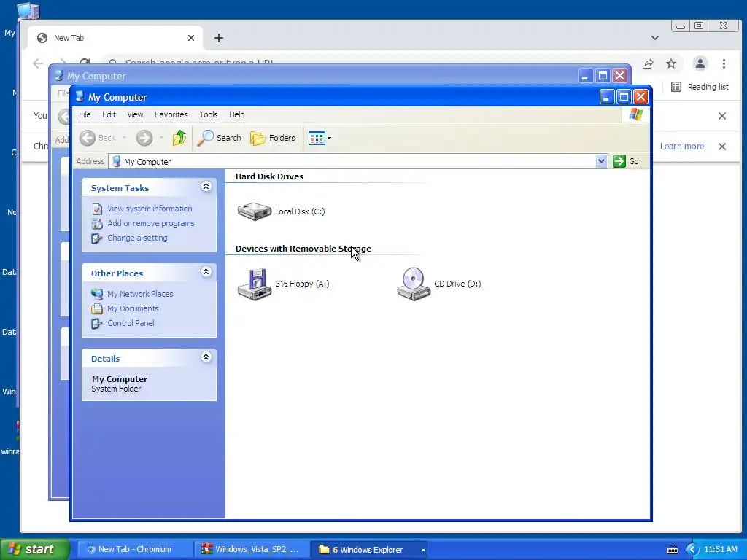Expand the Address bar dropdown
747x560 pixels.
point(601,161)
